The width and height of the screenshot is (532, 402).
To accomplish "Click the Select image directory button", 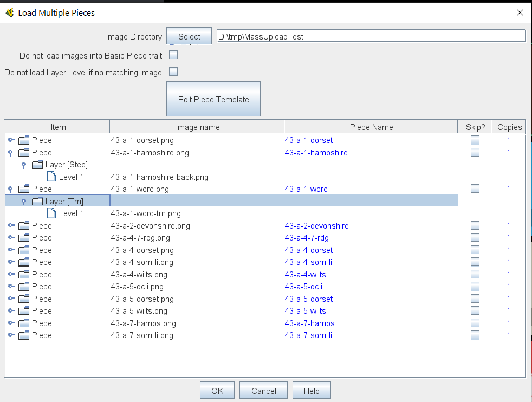I will [189, 37].
